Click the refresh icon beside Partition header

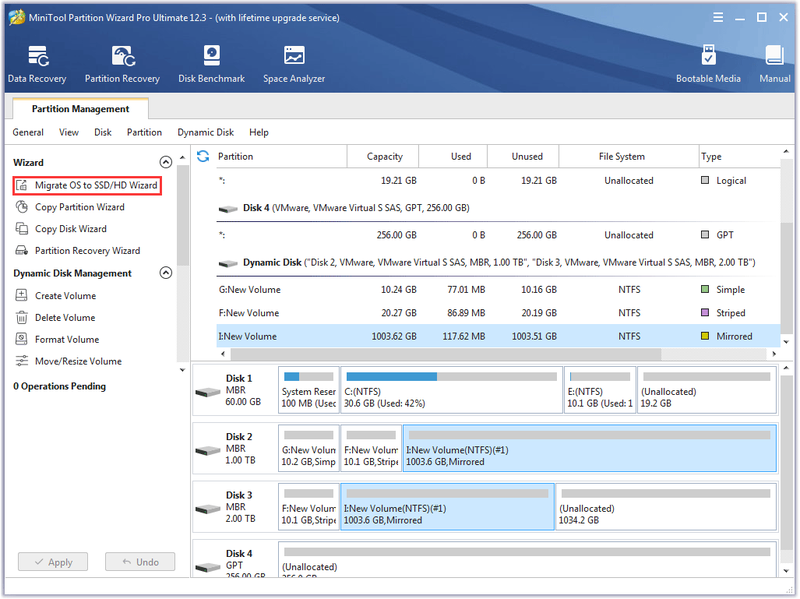tap(203, 156)
